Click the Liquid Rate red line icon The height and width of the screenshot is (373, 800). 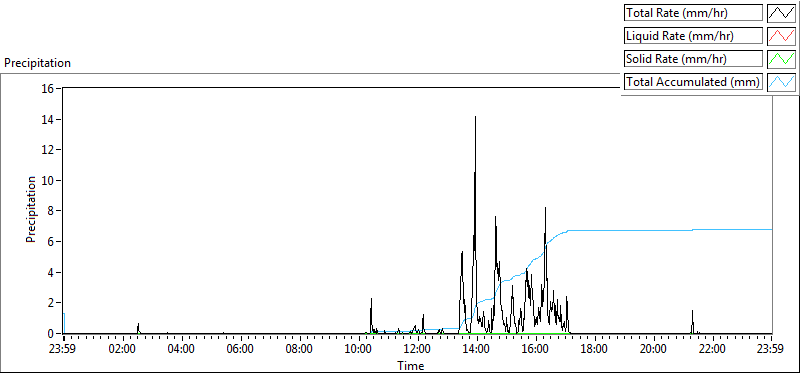point(781,36)
